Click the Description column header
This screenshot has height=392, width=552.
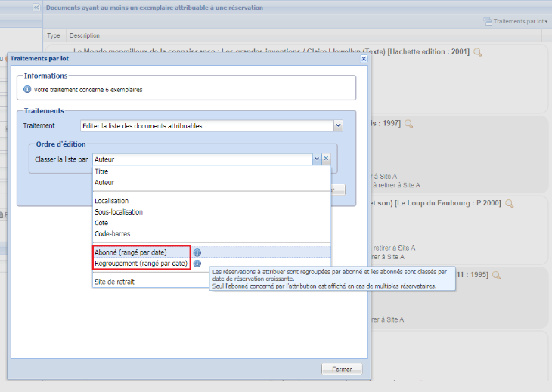click(x=83, y=35)
